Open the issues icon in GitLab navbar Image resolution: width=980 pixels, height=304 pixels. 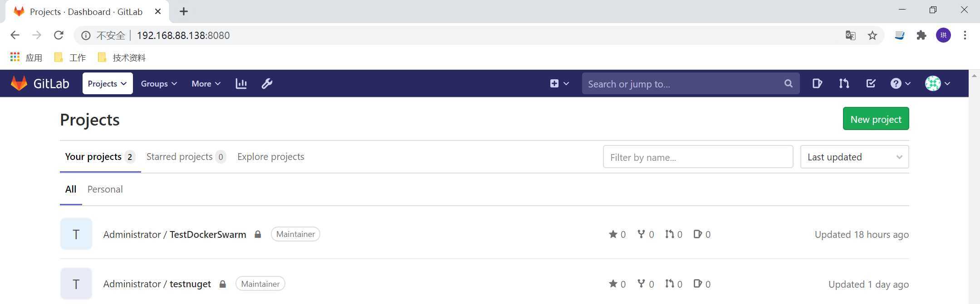817,83
